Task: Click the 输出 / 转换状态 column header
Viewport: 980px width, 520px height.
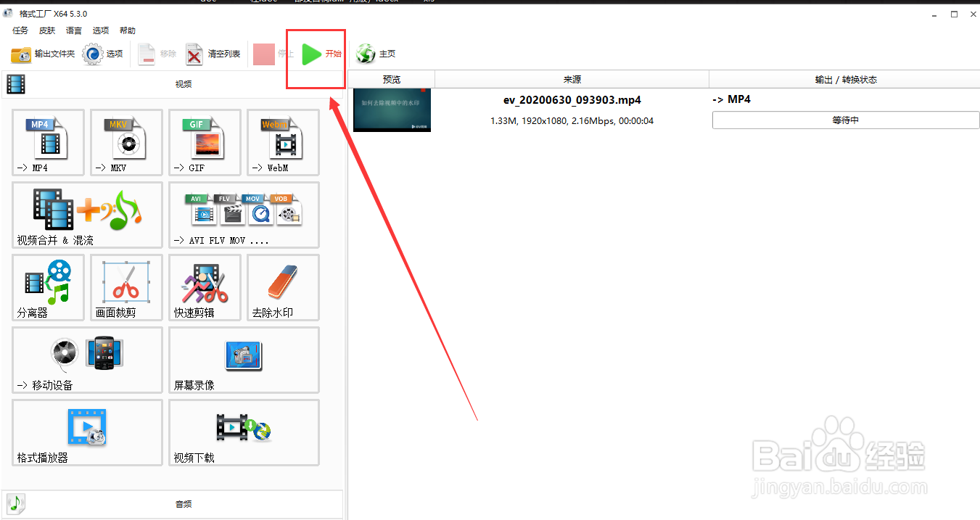Action: pyautogui.click(x=844, y=79)
